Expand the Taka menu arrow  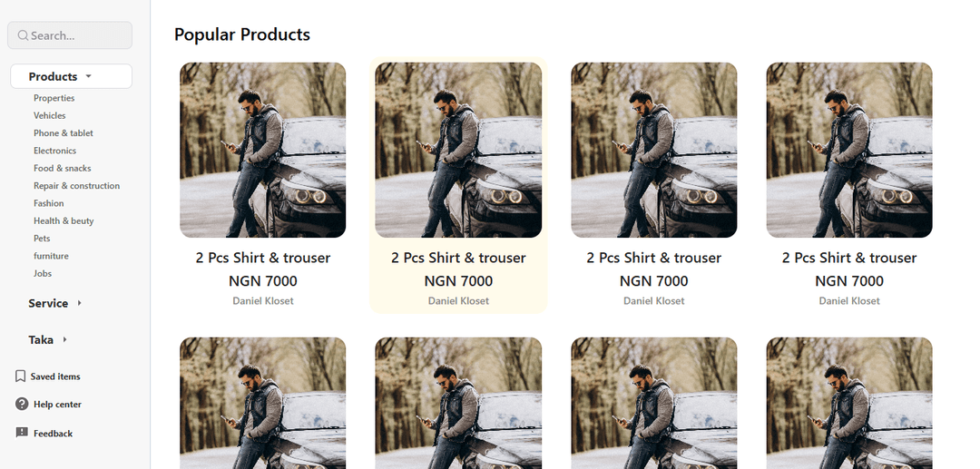click(x=64, y=339)
